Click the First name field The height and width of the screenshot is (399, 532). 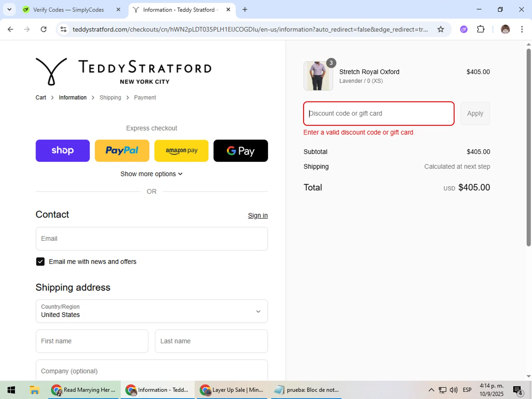[92, 341]
